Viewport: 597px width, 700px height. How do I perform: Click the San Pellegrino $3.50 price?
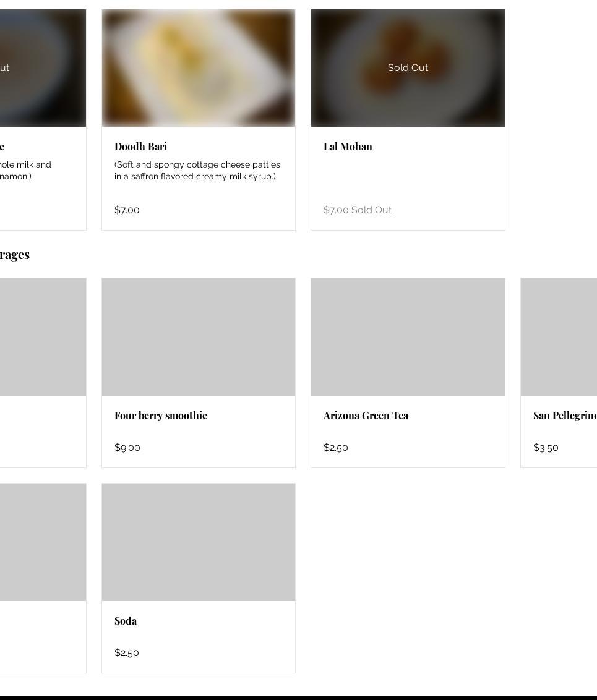coord(546,447)
